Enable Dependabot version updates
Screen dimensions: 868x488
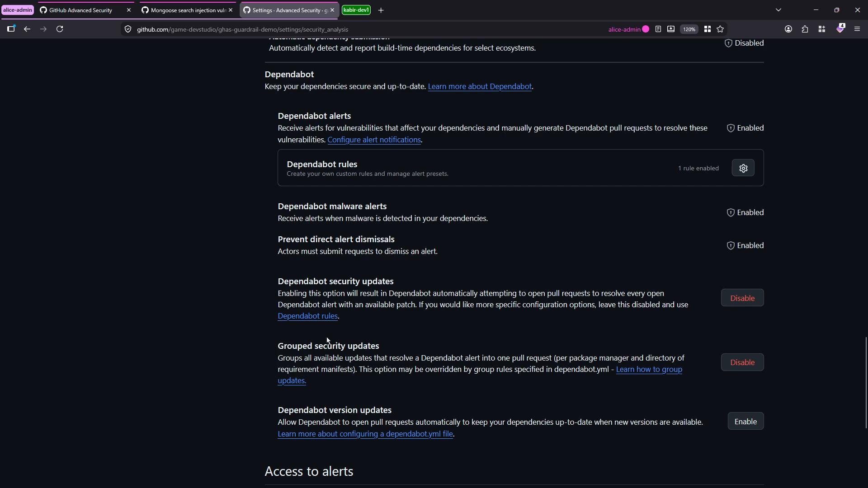[745, 421]
